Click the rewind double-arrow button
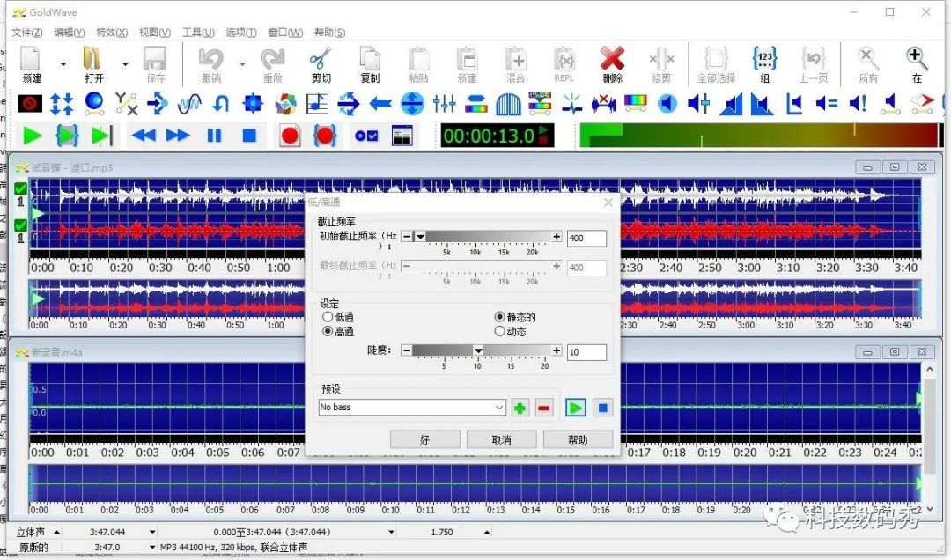This screenshot has width=951, height=560. [144, 136]
